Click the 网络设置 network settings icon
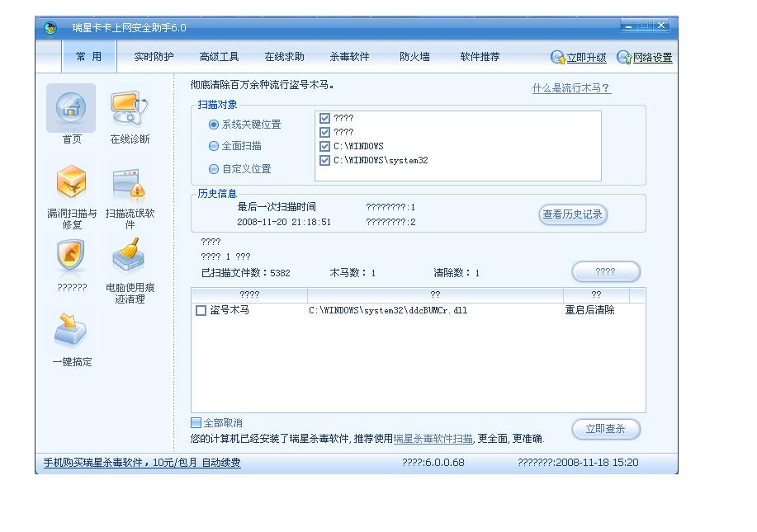 [x=624, y=58]
